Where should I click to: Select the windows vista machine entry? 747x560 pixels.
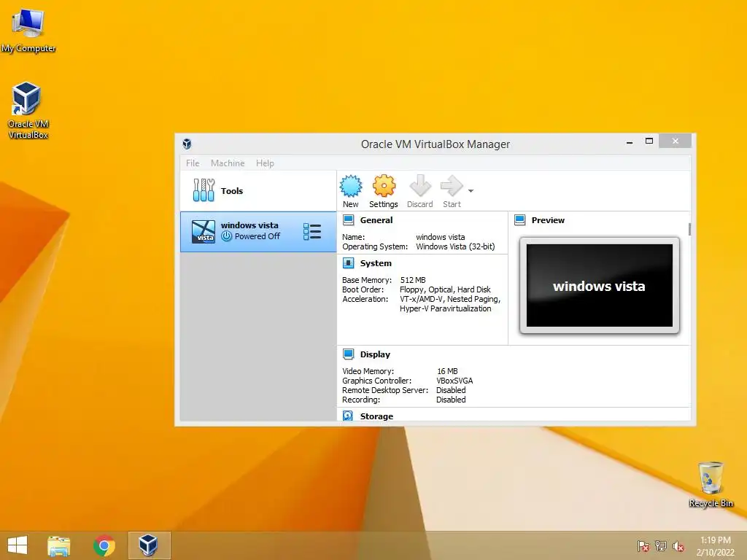[258, 231]
